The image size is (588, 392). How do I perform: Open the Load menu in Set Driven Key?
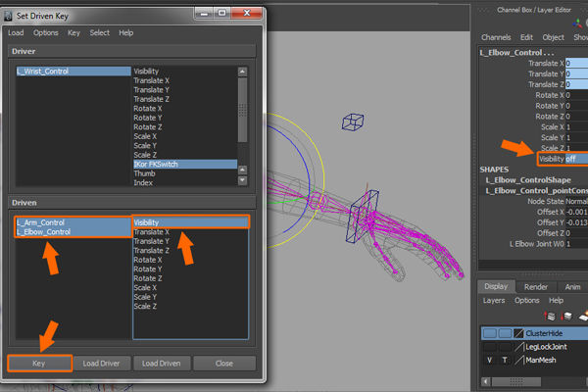[x=16, y=32]
